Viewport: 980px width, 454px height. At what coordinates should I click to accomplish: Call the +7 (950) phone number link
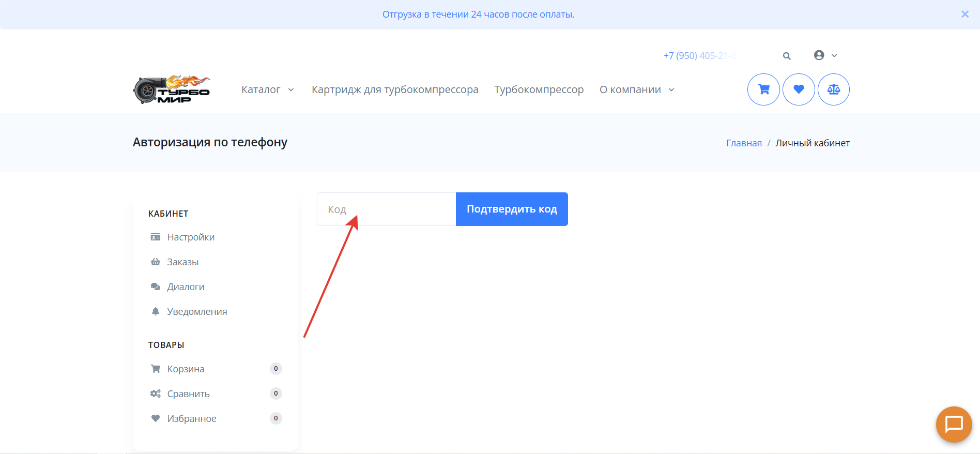tap(700, 56)
